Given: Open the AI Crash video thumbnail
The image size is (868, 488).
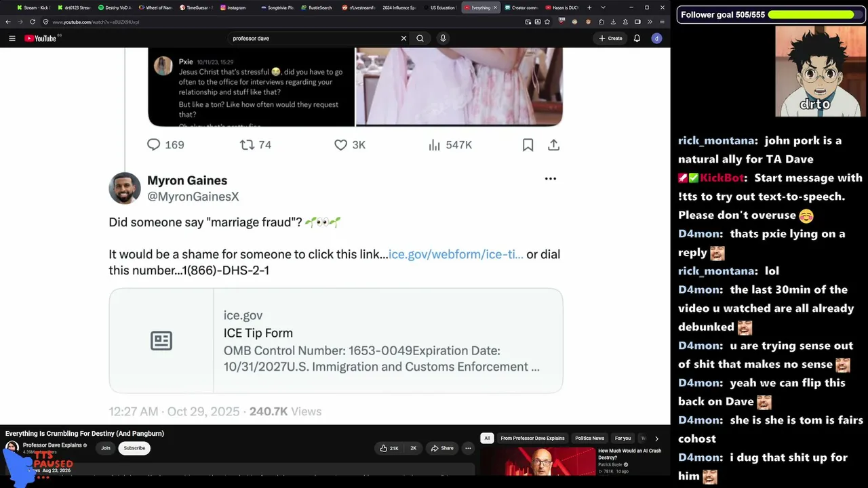Looking at the screenshot, I should coord(538,462).
